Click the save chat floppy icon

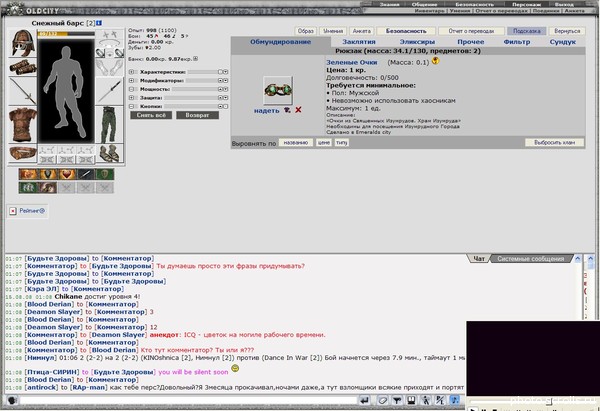[x=411, y=400]
